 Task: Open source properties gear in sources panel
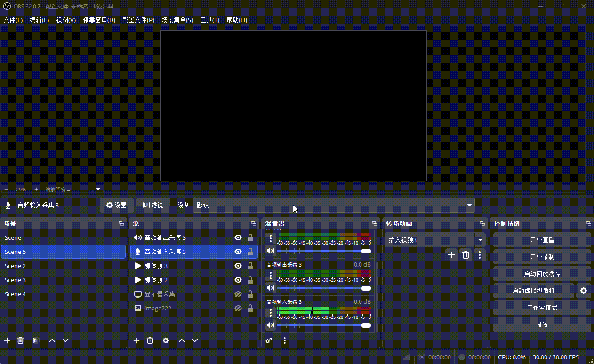[165, 340]
